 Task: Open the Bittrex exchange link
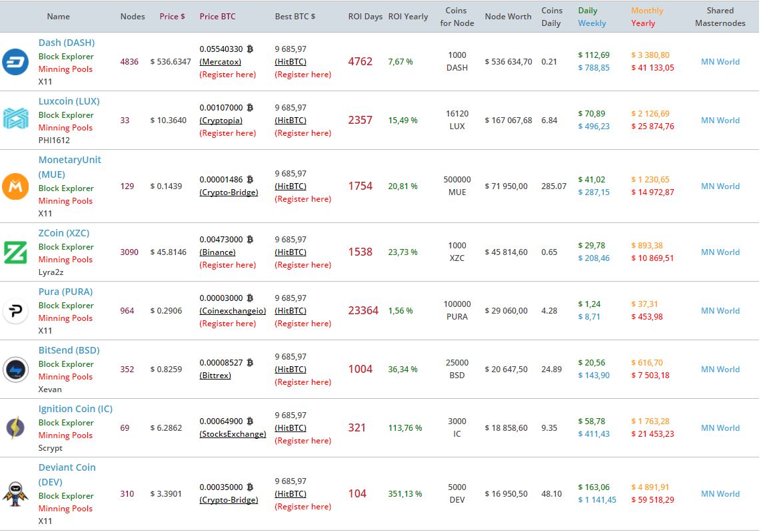(215, 376)
